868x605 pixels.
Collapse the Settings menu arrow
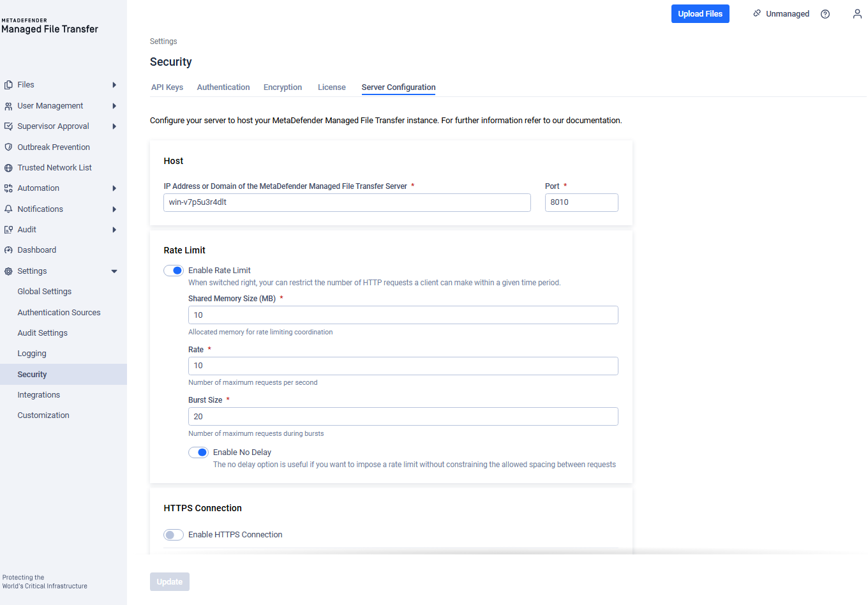point(114,271)
